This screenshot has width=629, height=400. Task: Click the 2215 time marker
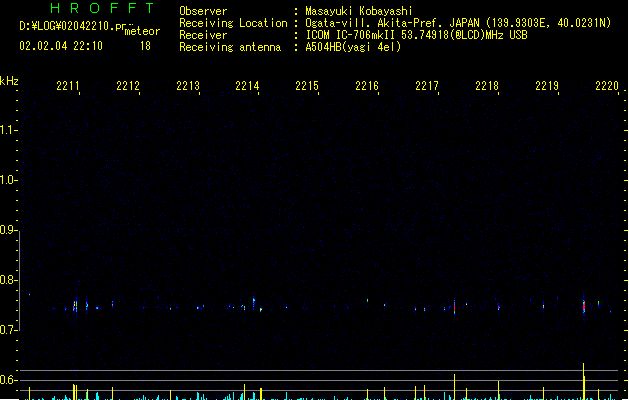307,86
